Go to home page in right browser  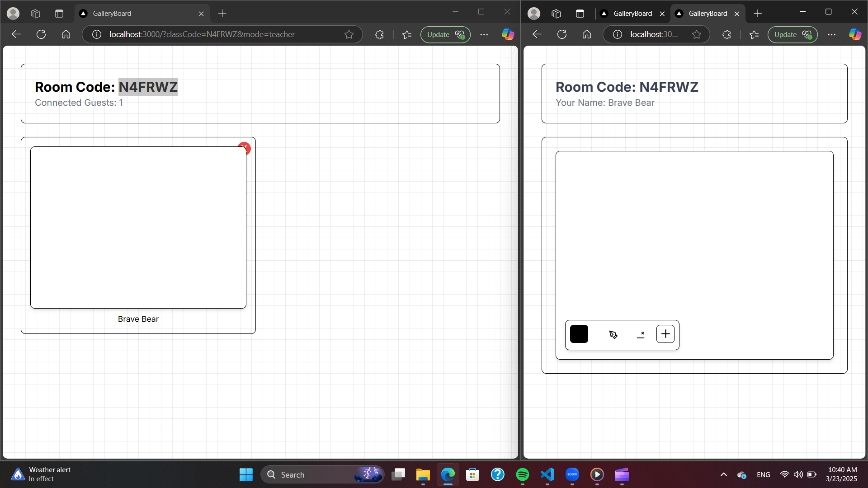pyautogui.click(x=586, y=34)
